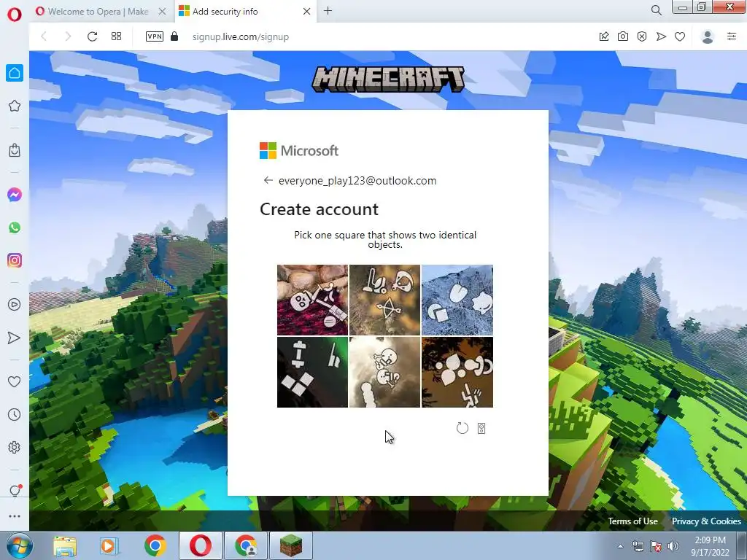Viewport: 747px width, 560px height.
Task: Click the Minecraft logo banner
Action: [x=388, y=79]
